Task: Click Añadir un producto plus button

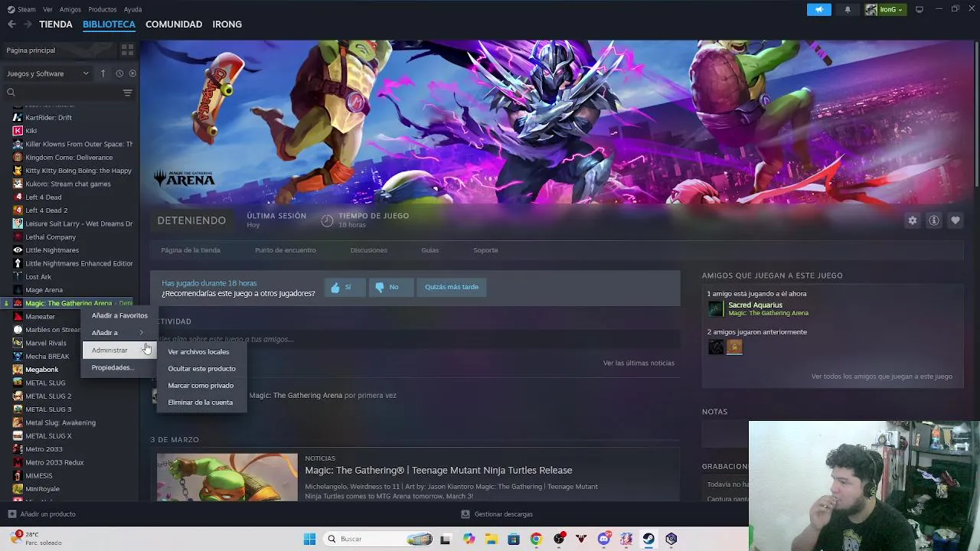Action: [11, 514]
